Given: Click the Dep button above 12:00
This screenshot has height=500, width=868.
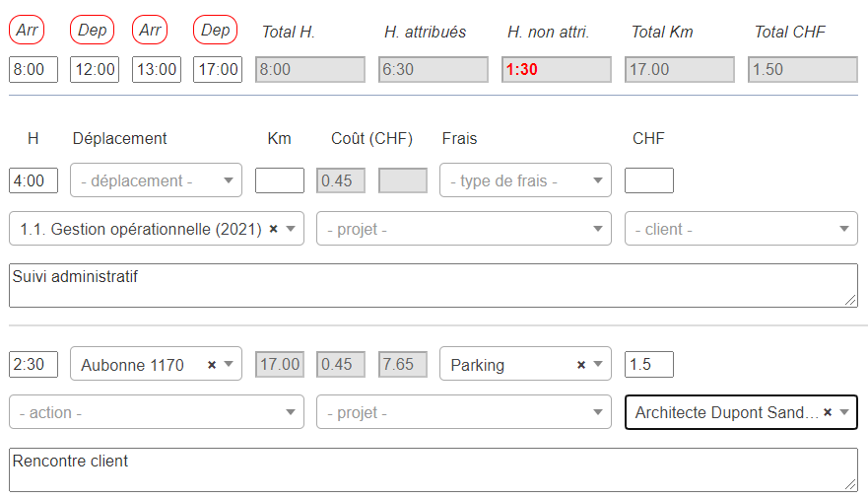Looking at the screenshot, I should coord(92,31).
